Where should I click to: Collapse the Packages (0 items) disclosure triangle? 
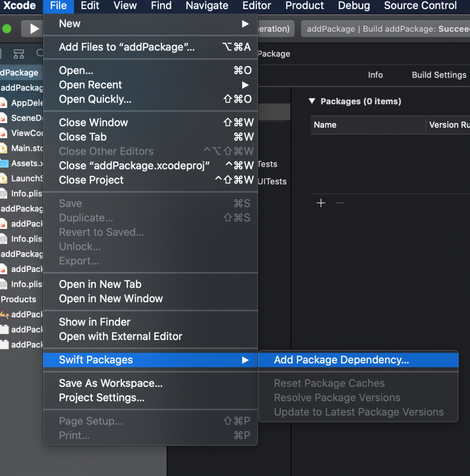pyautogui.click(x=312, y=101)
